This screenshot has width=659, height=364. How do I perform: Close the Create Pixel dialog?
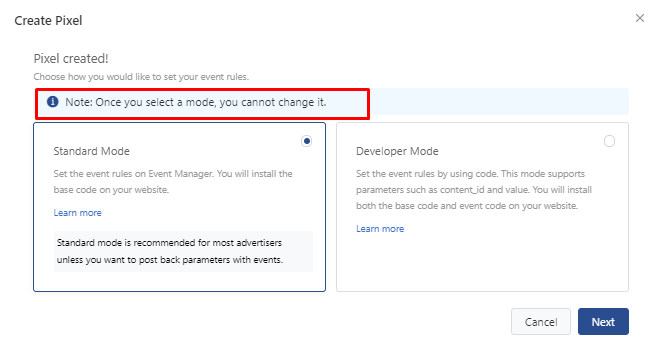coord(640,18)
